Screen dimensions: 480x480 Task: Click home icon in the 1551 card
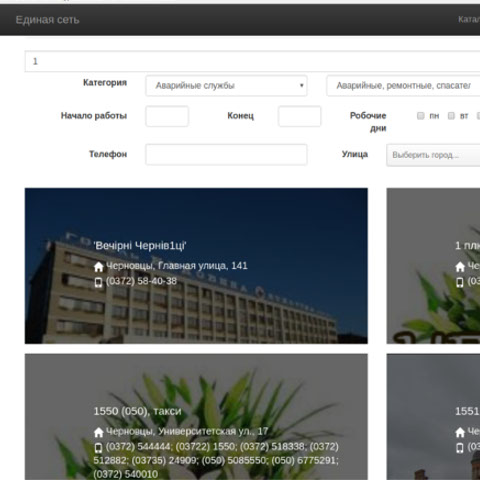click(x=460, y=432)
